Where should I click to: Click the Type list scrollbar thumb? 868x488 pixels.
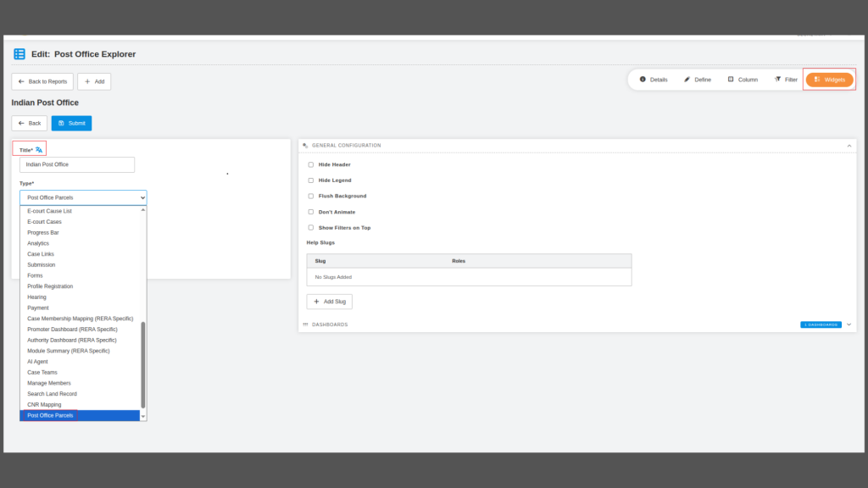pos(143,364)
